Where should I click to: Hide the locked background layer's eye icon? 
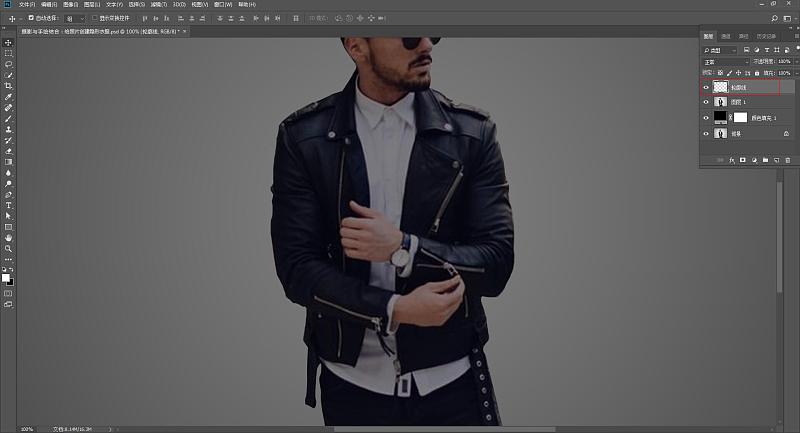point(706,134)
